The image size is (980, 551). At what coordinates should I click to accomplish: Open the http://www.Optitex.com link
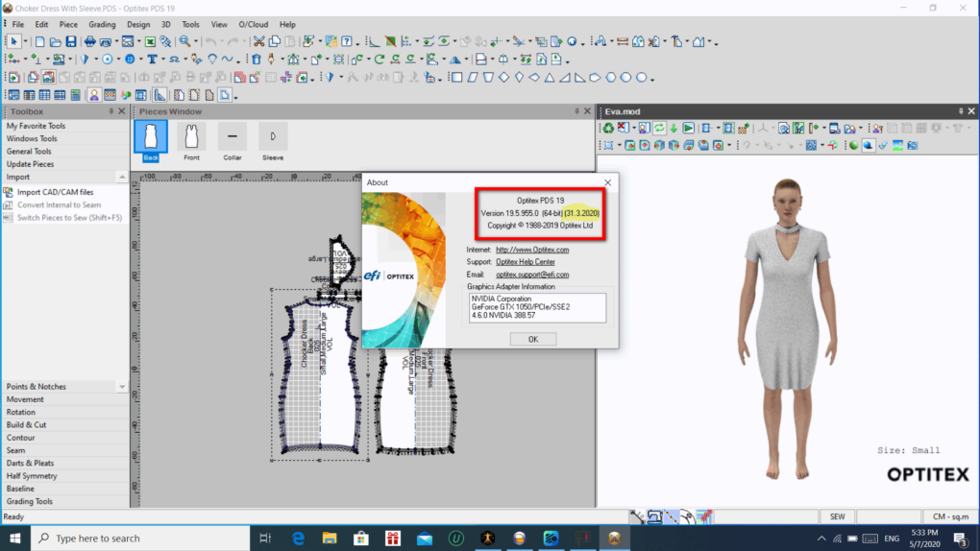tap(532, 250)
